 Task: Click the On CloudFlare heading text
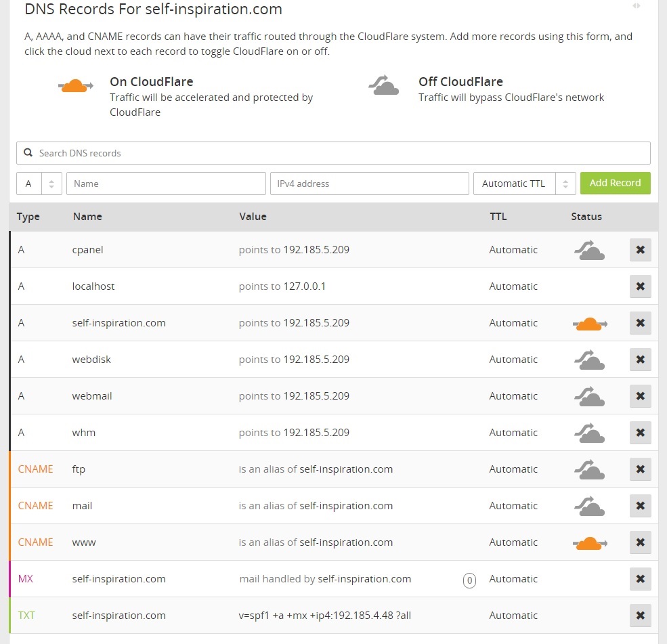(152, 81)
